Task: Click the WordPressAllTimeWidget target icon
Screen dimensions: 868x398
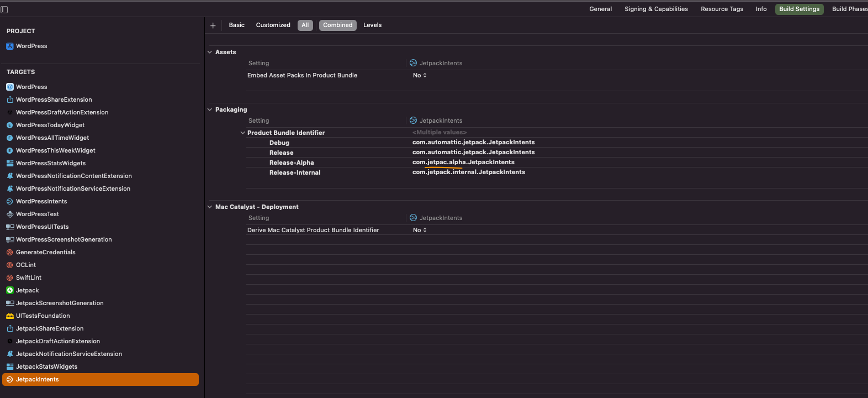Action: [10, 138]
